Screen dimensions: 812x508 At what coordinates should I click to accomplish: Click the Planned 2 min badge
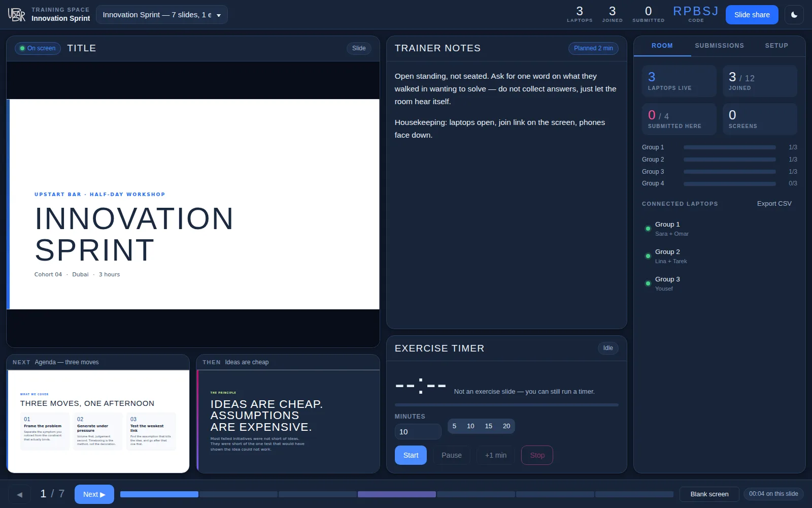coord(593,48)
